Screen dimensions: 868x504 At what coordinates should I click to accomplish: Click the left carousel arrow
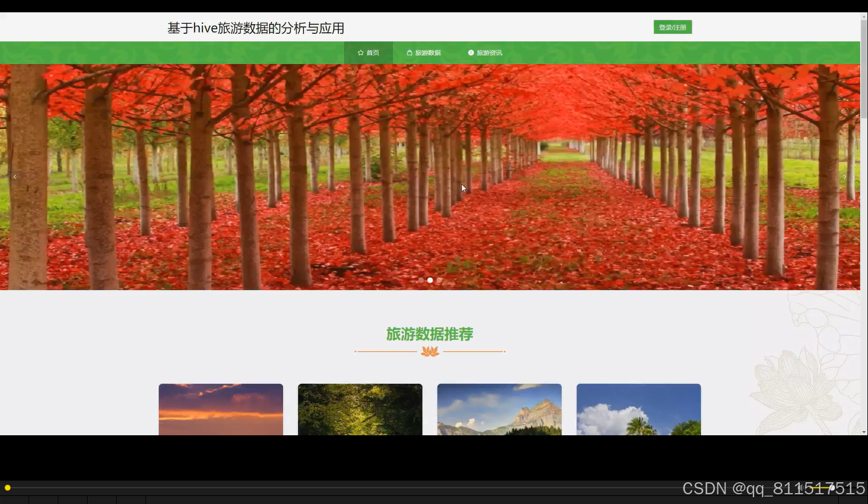(x=15, y=176)
